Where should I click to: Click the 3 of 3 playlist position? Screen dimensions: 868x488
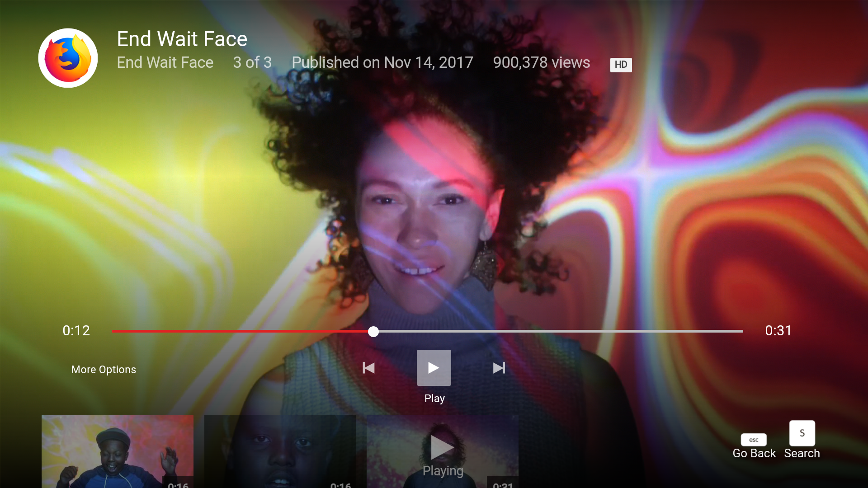coord(252,62)
